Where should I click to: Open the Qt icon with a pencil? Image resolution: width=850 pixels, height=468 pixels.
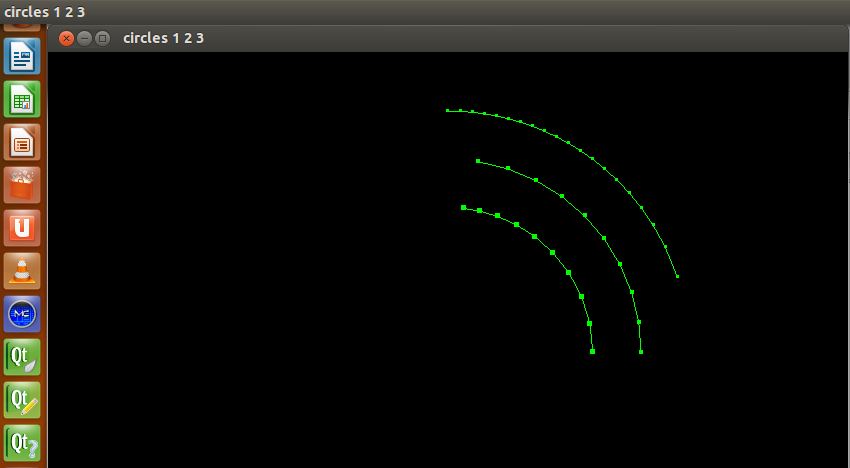coord(22,400)
